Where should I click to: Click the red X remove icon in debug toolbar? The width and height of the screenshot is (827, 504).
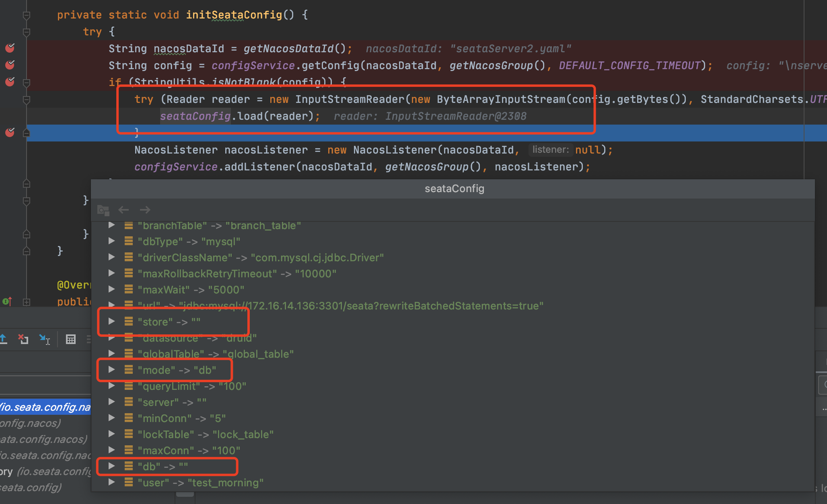[x=23, y=339]
